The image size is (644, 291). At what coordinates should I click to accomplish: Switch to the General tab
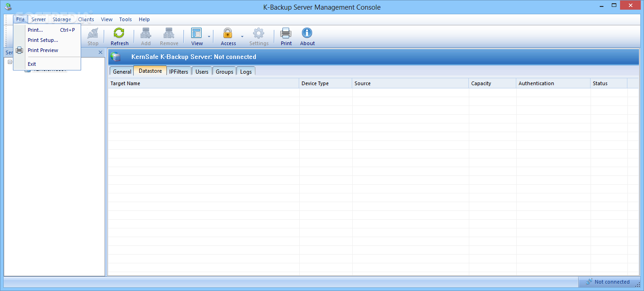[x=122, y=72]
